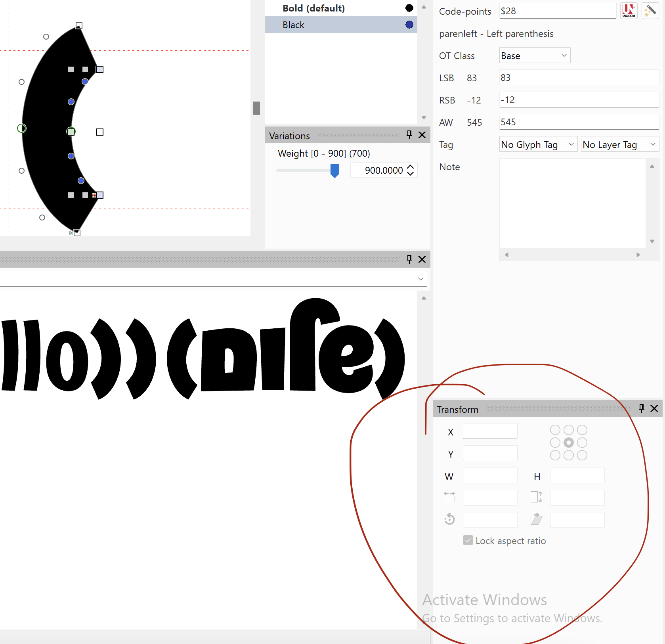The image size is (665, 644).
Task: Close the Transform panel
Action: (x=654, y=408)
